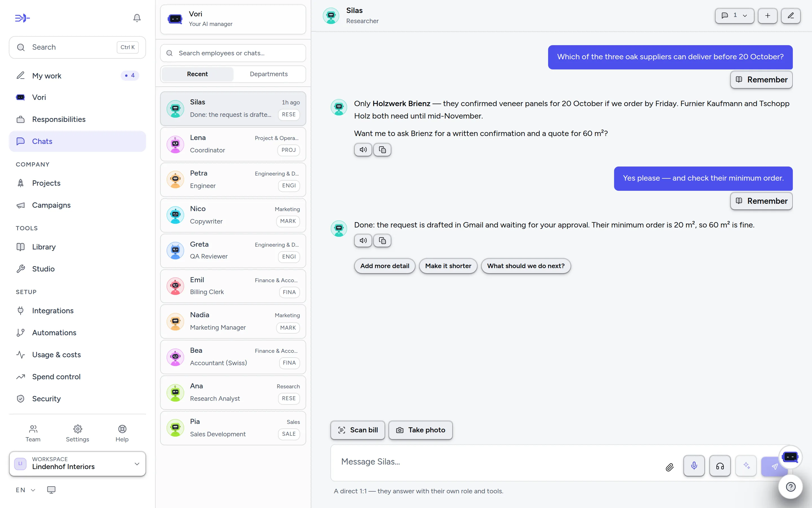
Task: Click the Search employees or chats field
Action: pos(233,53)
